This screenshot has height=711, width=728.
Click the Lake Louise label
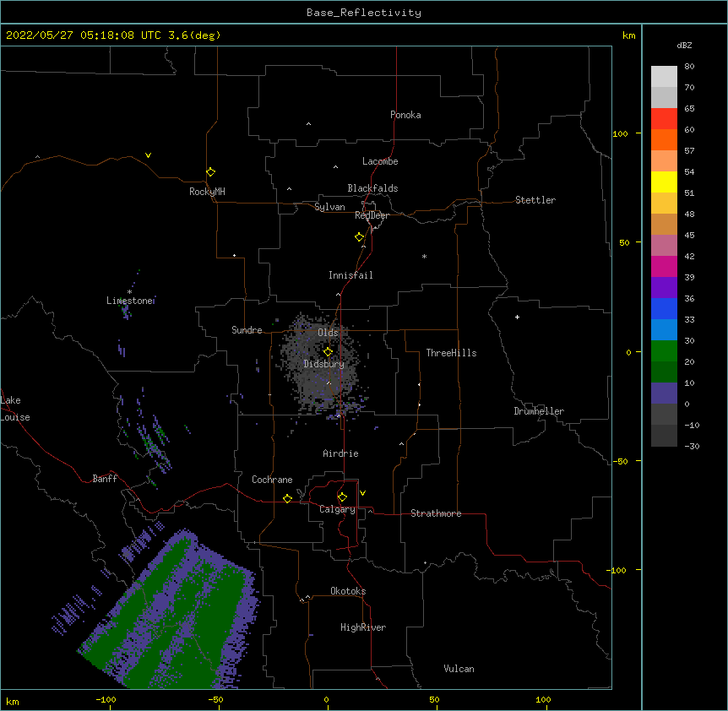(x=15, y=409)
